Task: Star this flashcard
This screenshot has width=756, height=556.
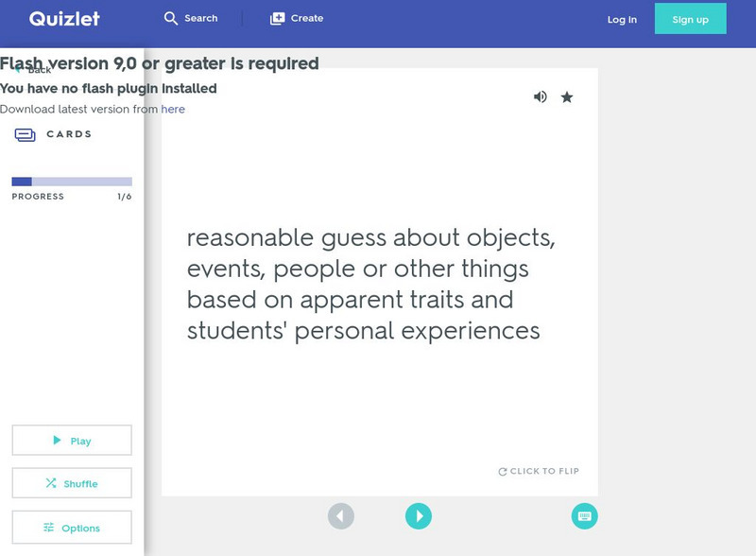Action: coord(567,97)
